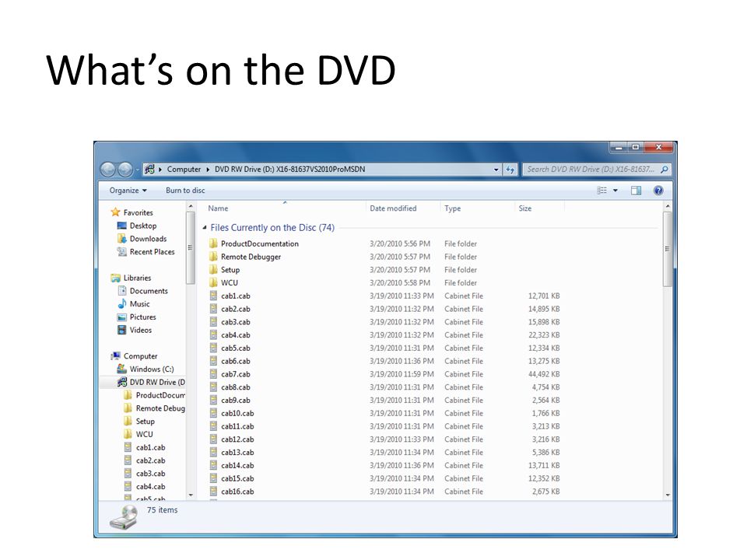Screen dimensions: 747x560
Task: Select the cab6.cab file name in list
Action: (x=235, y=361)
